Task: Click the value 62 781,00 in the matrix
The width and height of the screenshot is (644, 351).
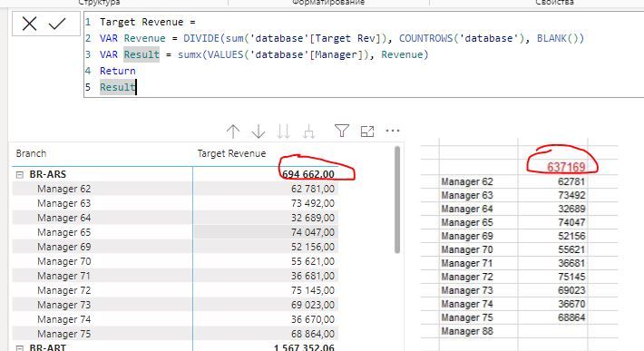Action: [x=313, y=189]
